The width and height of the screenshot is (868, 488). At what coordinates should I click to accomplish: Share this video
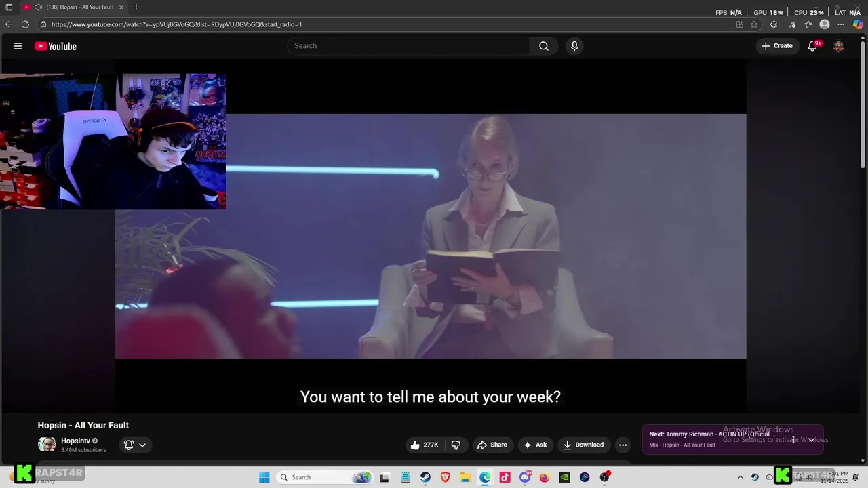pyautogui.click(x=492, y=445)
